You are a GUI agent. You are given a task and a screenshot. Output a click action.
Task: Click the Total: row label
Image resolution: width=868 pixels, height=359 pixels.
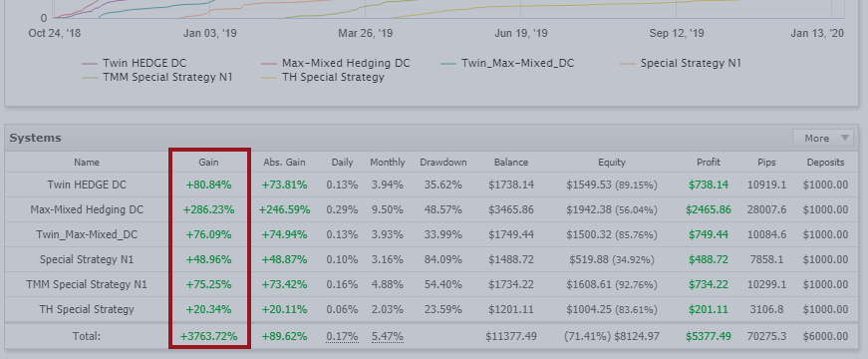pos(87,336)
